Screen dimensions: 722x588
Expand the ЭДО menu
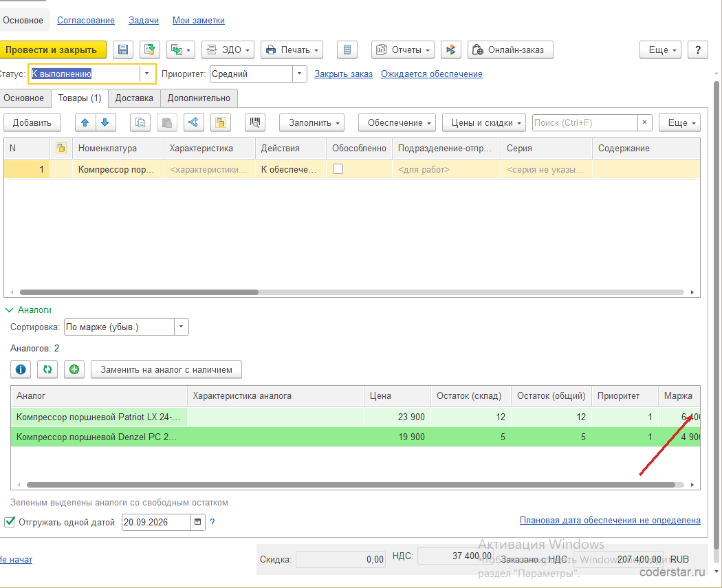228,50
